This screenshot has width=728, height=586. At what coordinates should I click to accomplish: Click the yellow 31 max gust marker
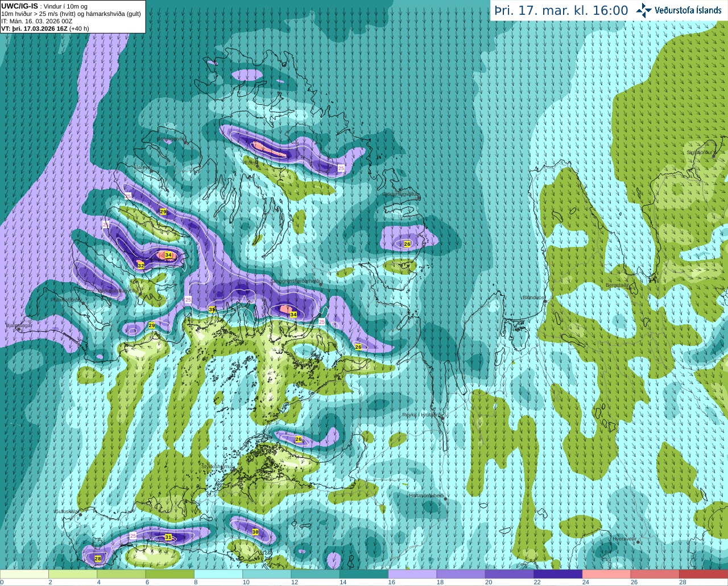(168, 537)
